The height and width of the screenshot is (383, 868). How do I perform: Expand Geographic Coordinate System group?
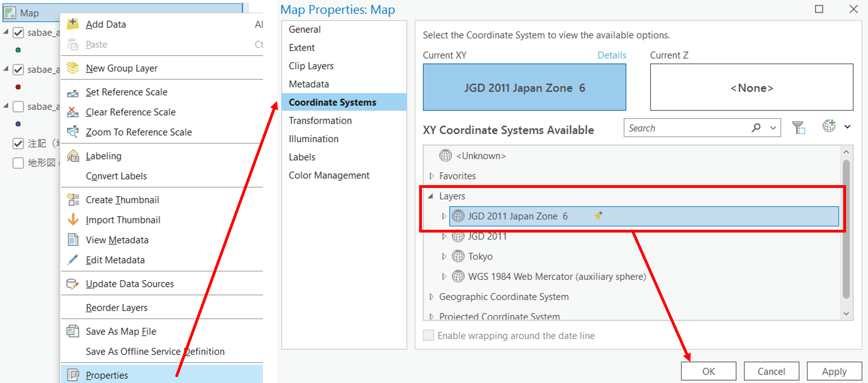pos(431,297)
